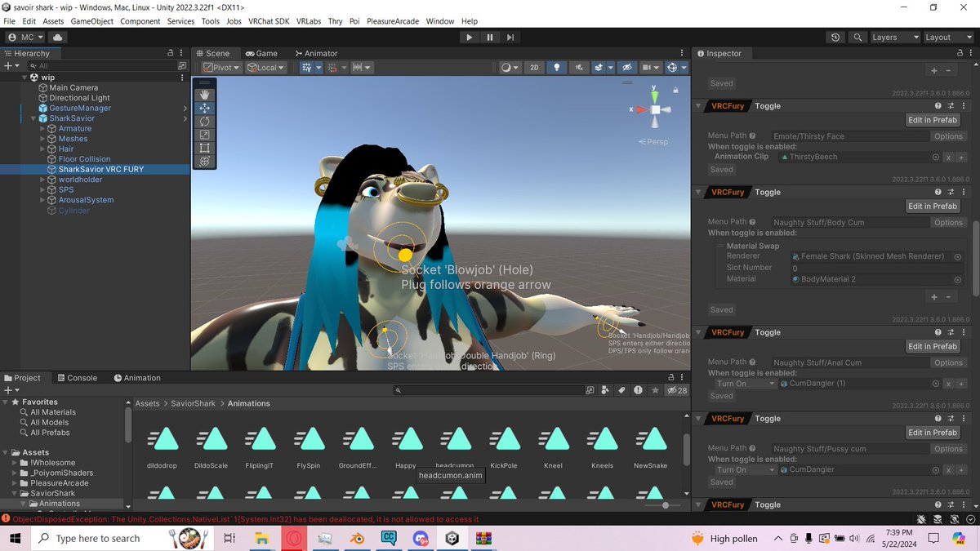Switch to the Animator tab
This screenshot has height=551, width=980.
(x=317, y=54)
